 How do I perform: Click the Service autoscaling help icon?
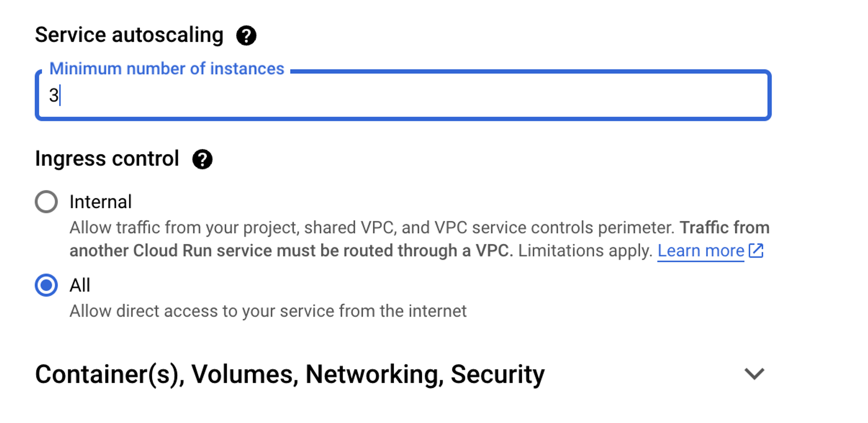point(246,36)
